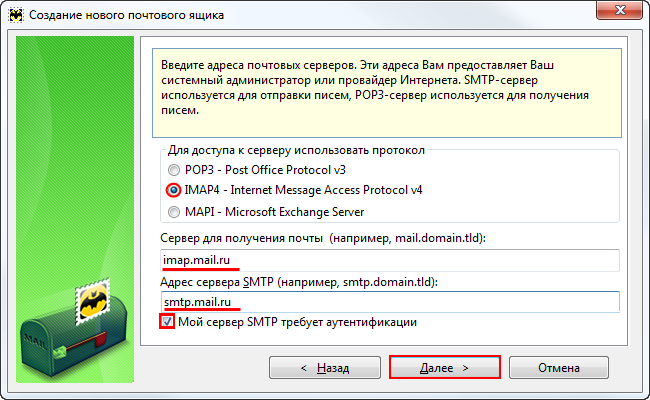Choose MAPI - Microsoft Exchange Server option
Image resolution: width=650 pixels, height=400 pixels.
click(x=176, y=212)
